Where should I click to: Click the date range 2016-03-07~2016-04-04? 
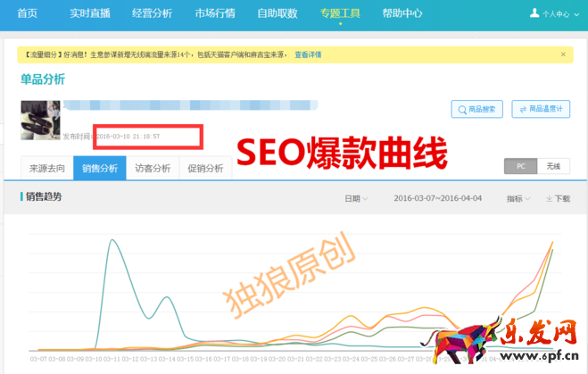tap(437, 198)
